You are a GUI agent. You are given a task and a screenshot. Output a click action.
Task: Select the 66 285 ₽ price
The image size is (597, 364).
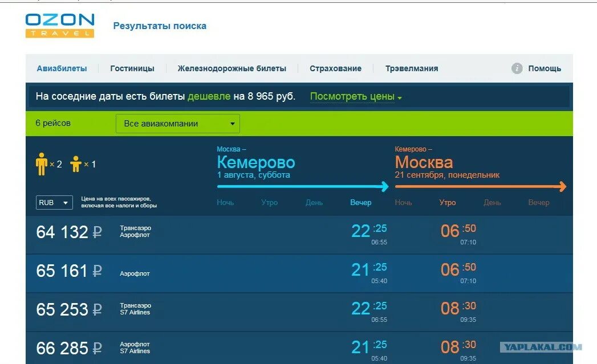click(69, 348)
